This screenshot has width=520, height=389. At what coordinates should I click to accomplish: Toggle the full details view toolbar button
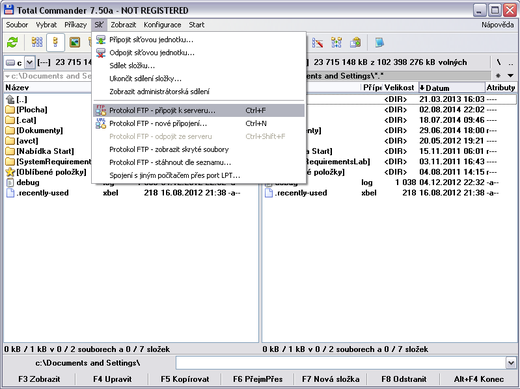[x=55, y=43]
